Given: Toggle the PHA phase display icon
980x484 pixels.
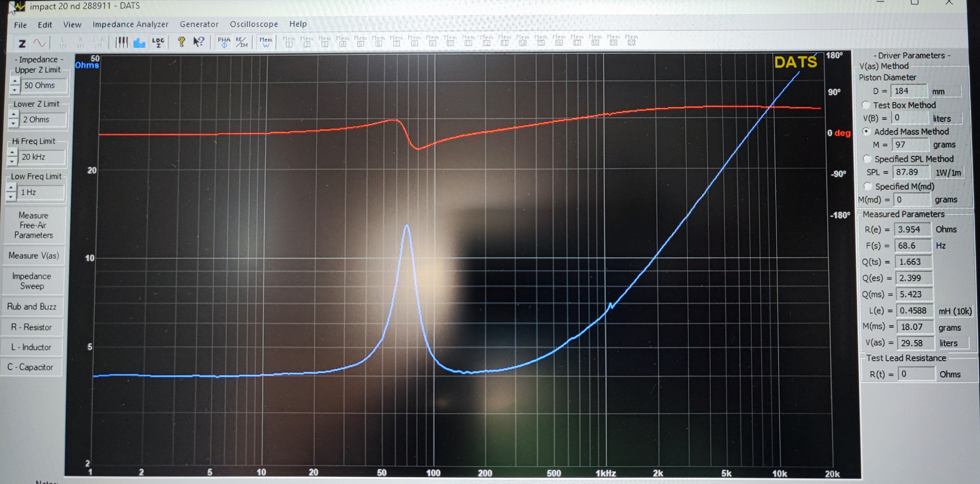Looking at the screenshot, I should click(x=224, y=42).
